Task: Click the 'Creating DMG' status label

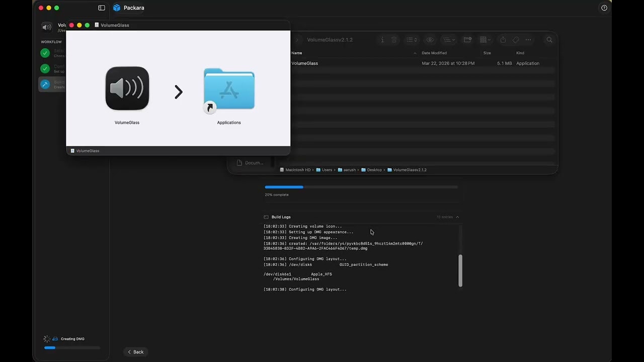Action: (72, 339)
